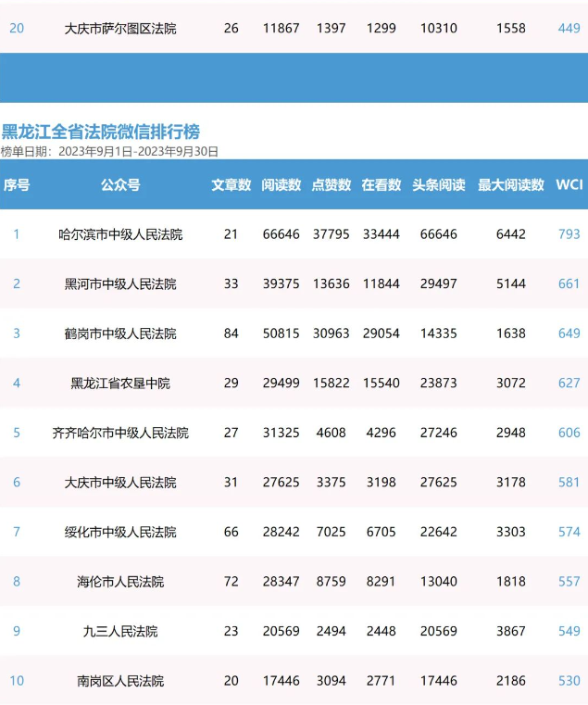Select 大庆市萨尔图区法院 in the top table

(x=120, y=29)
